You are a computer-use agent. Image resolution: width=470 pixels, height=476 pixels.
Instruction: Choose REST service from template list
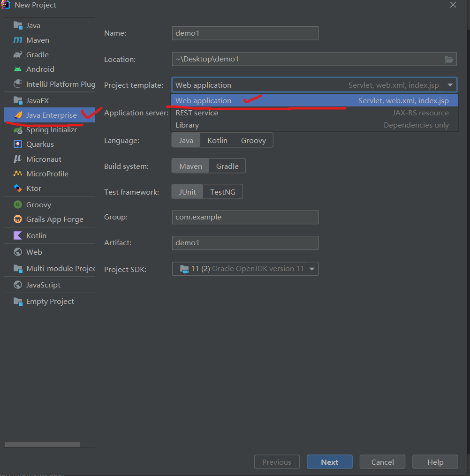(314, 113)
